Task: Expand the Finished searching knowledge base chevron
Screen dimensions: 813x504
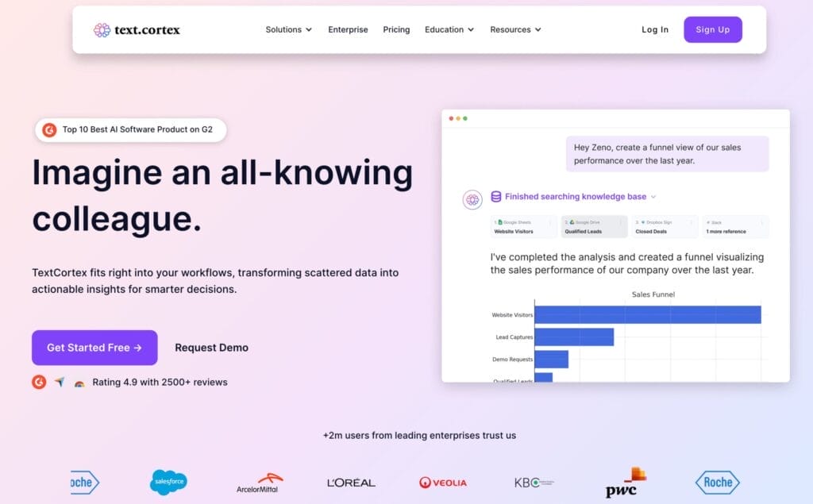Action: click(653, 197)
